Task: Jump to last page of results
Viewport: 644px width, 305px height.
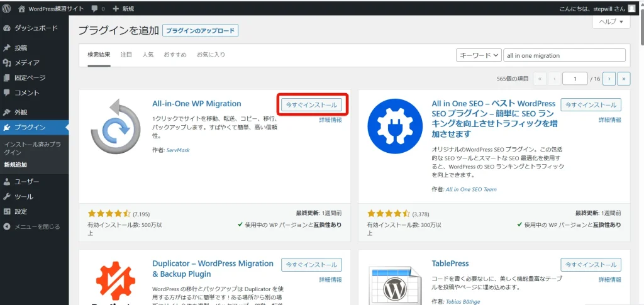Action: 624,79
